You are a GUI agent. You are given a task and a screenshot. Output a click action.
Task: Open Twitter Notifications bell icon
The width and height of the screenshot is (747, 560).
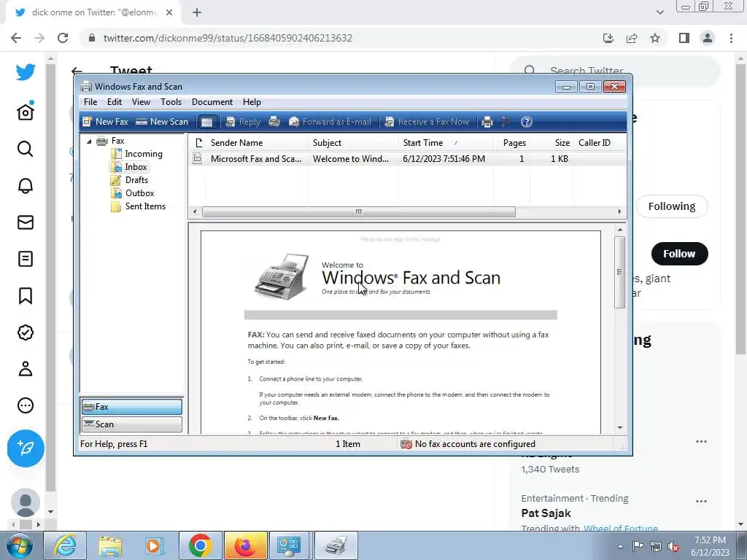(26, 186)
